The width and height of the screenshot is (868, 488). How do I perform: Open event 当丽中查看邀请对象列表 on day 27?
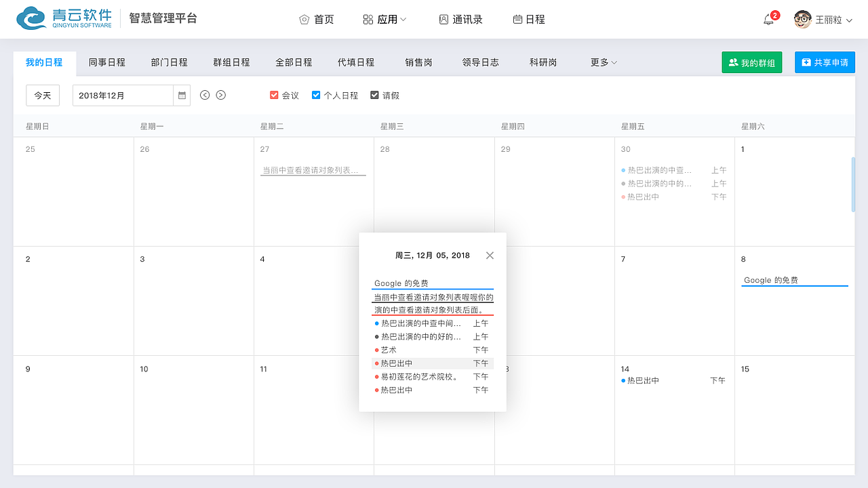(x=314, y=170)
